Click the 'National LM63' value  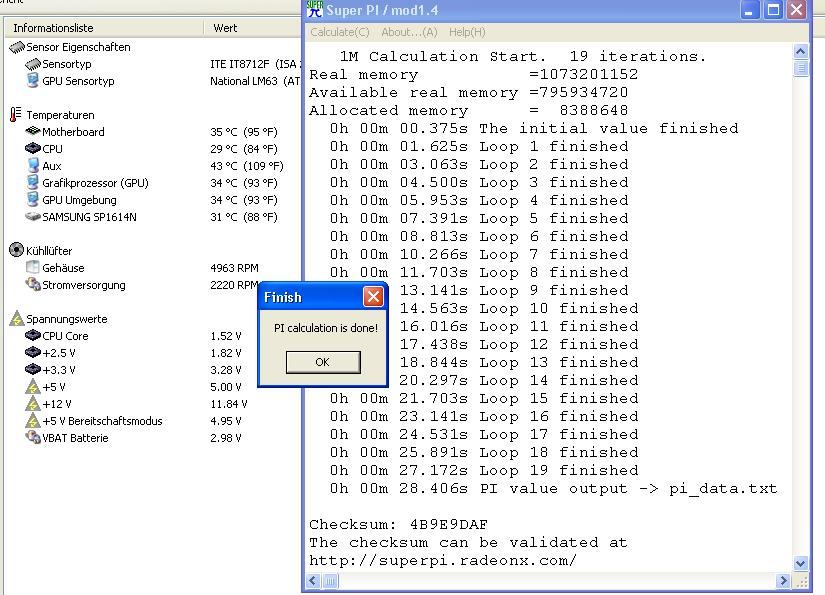(256, 81)
